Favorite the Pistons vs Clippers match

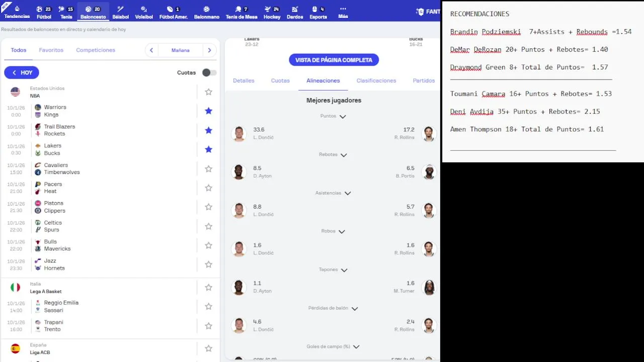pyautogui.click(x=208, y=207)
